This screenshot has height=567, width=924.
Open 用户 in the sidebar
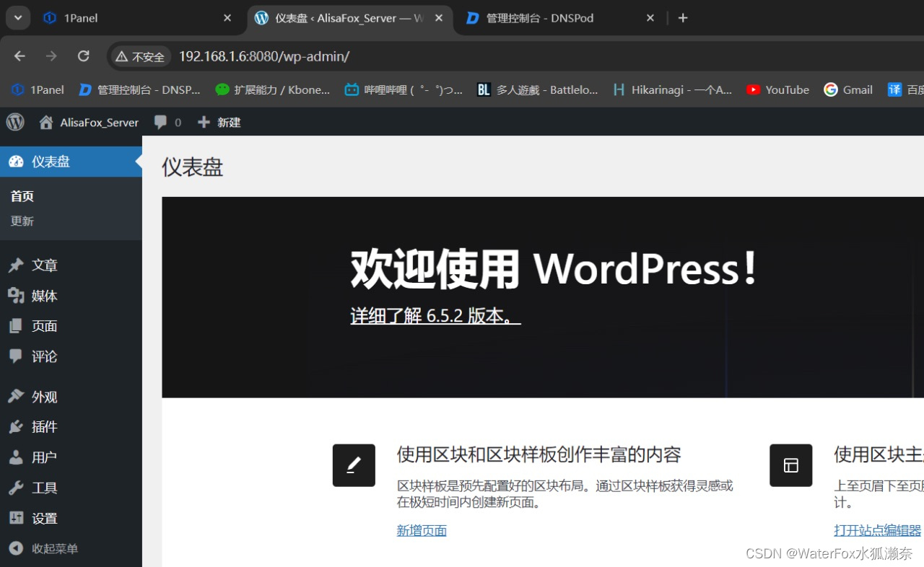(71, 457)
